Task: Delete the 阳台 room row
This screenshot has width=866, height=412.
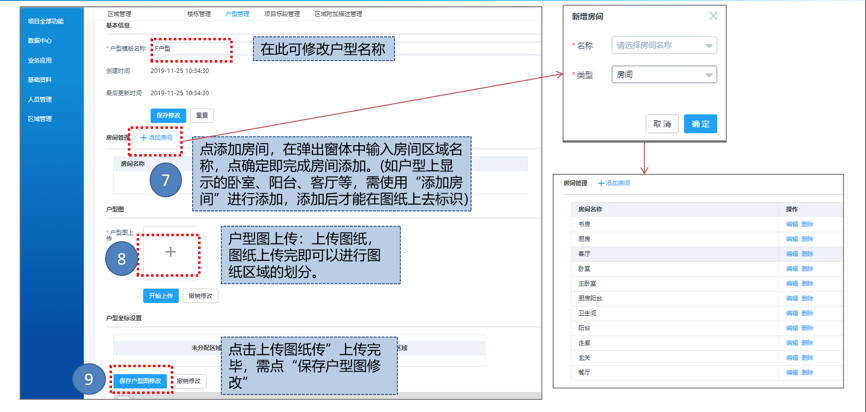Action: coord(807,328)
